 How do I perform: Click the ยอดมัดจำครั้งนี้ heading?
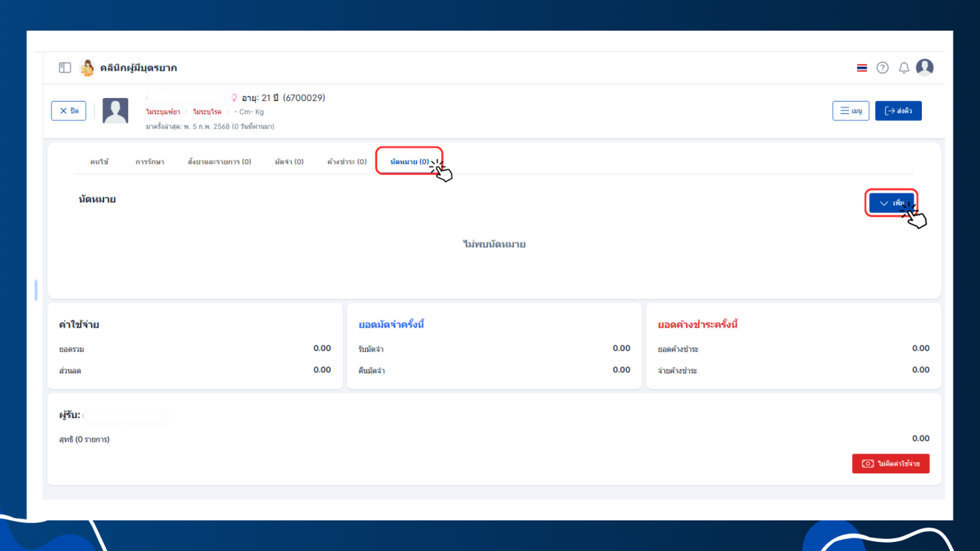[391, 325]
